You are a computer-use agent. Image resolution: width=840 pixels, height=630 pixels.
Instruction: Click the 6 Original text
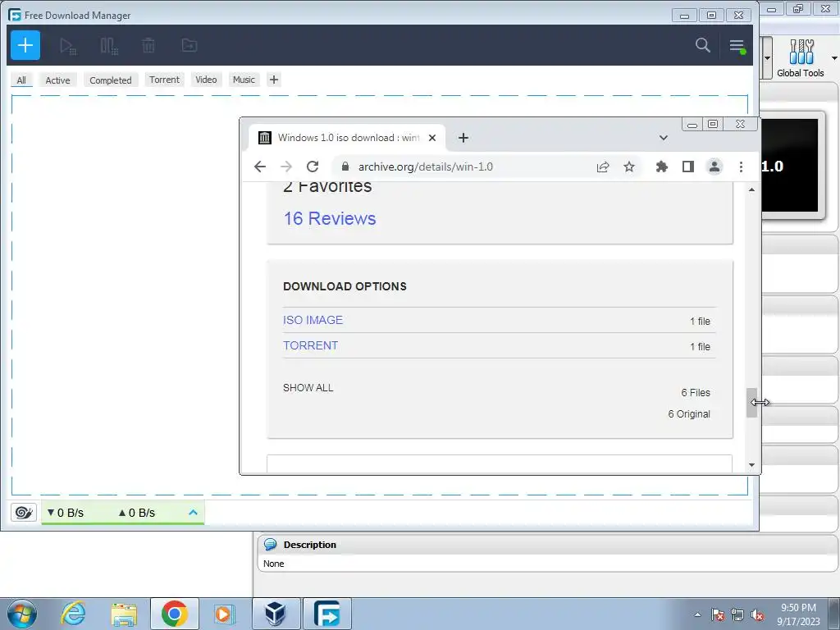coord(689,414)
